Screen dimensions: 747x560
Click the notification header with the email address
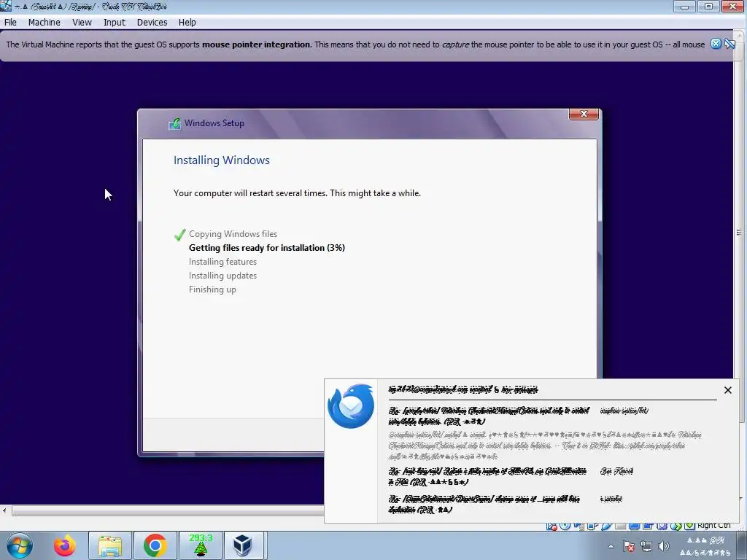coord(463,389)
